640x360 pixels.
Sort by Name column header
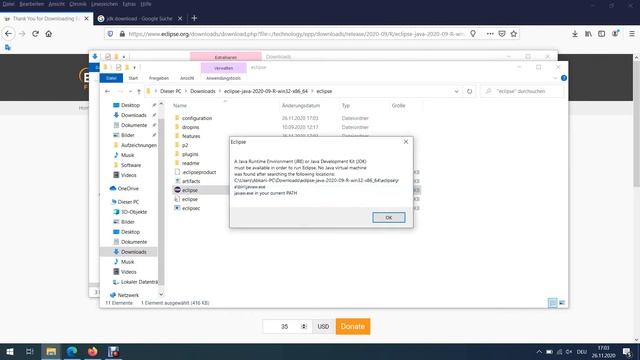pos(180,106)
